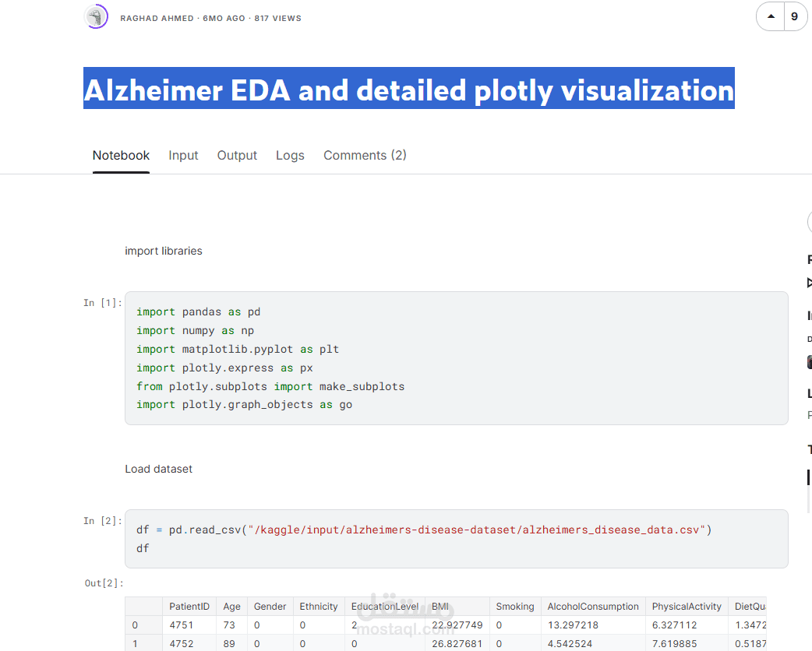The height and width of the screenshot is (651, 812).
Task: Open the Comments (2) tab
Action: pos(365,155)
